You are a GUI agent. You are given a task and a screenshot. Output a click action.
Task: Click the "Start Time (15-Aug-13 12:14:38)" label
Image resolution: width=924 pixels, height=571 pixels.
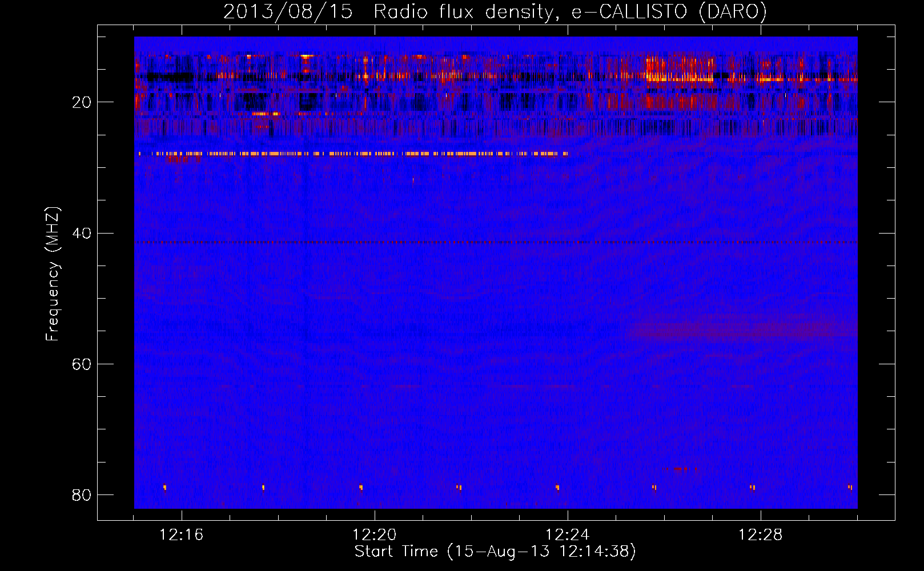point(495,552)
